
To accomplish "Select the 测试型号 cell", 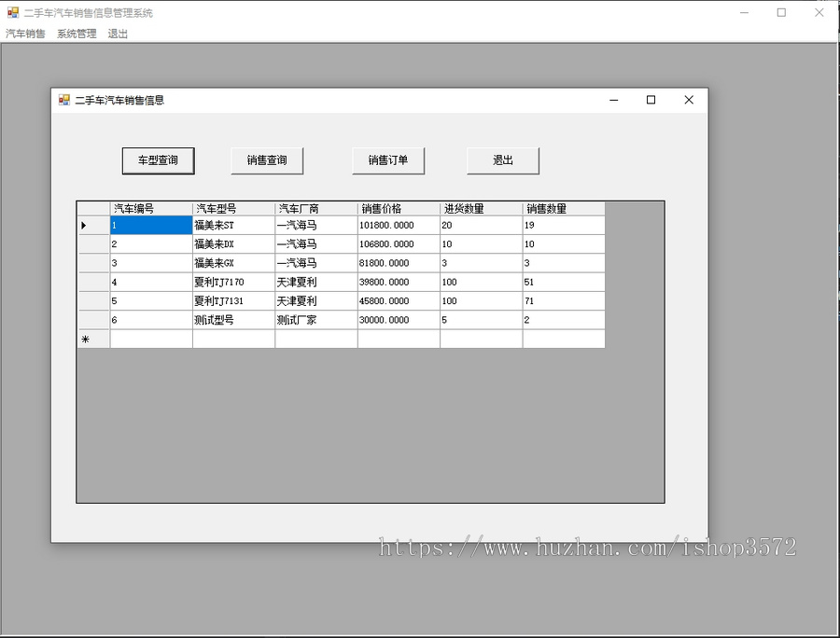I will point(233,320).
